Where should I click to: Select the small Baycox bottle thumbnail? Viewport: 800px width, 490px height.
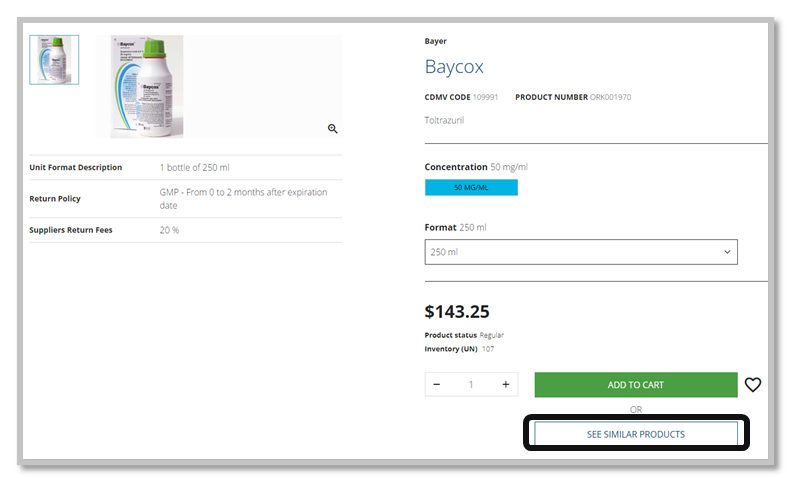[x=54, y=60]
